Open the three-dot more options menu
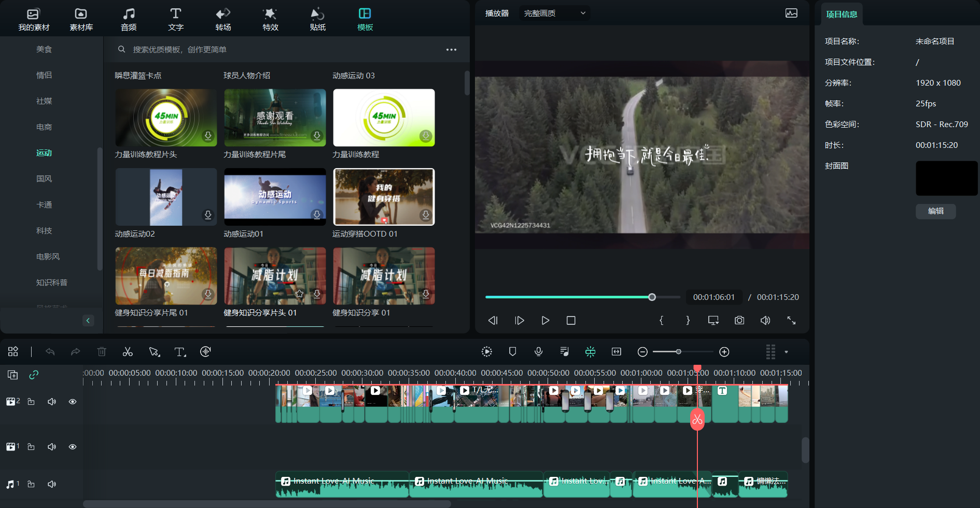This screenshot has height=508, width=980. (x=451, y=50)
